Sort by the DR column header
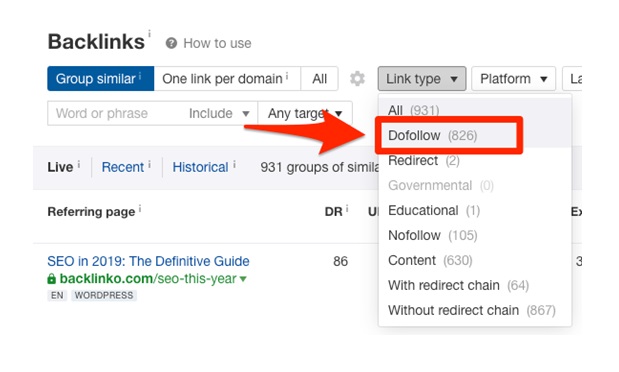The image size is (619, 372). [334, 212]
